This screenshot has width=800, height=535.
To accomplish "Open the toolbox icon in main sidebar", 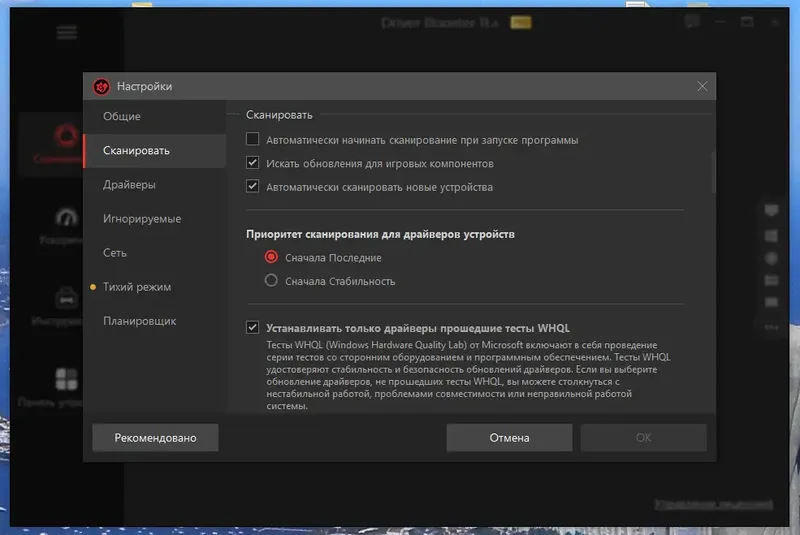I will [x=66, y=297].
